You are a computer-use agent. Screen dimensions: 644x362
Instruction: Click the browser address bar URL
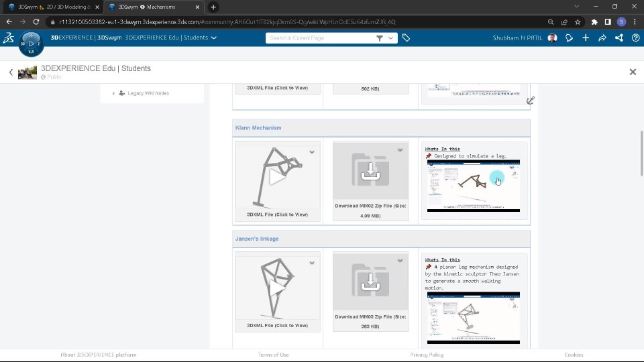(227, 21)
